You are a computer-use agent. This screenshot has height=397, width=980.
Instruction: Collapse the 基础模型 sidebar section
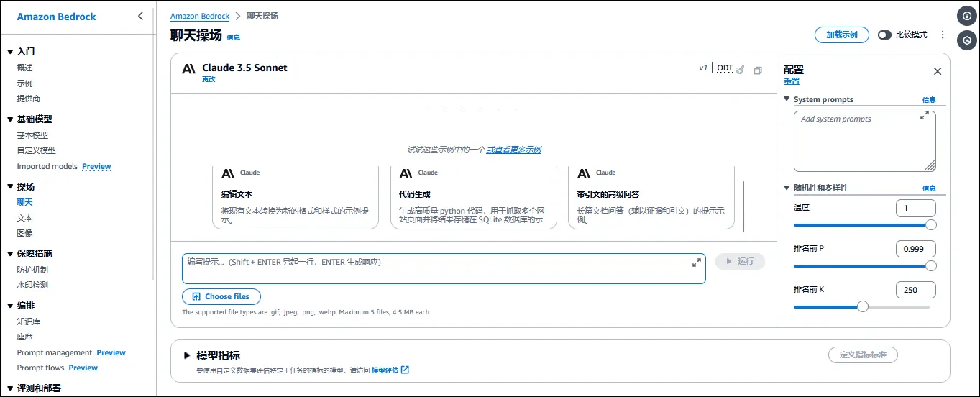(x=10, y=119)
